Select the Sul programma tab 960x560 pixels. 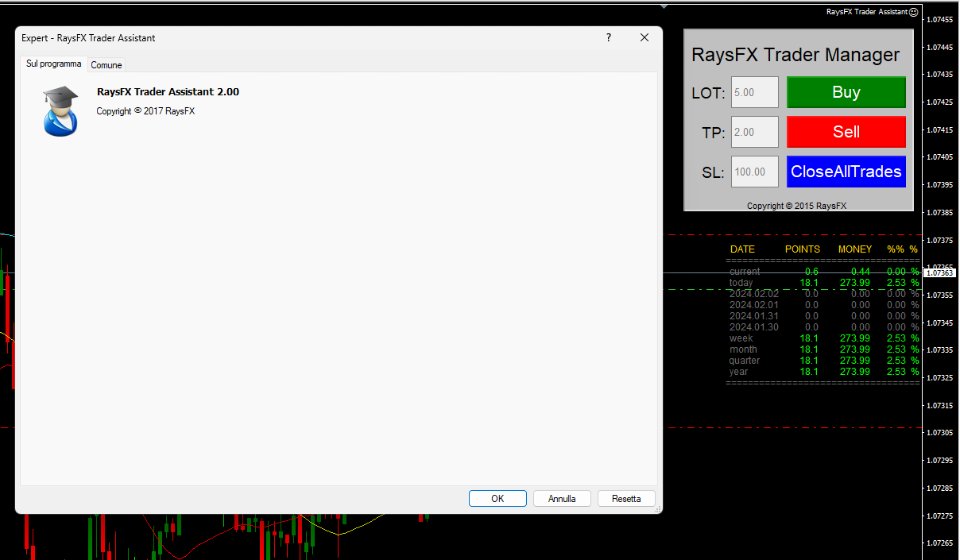[53, 64]
